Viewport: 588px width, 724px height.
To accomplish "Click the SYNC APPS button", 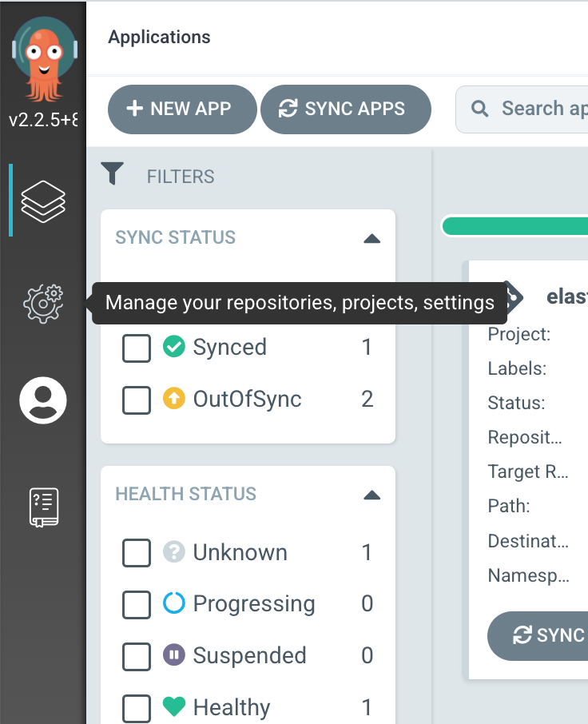I will tap(346, 109).
